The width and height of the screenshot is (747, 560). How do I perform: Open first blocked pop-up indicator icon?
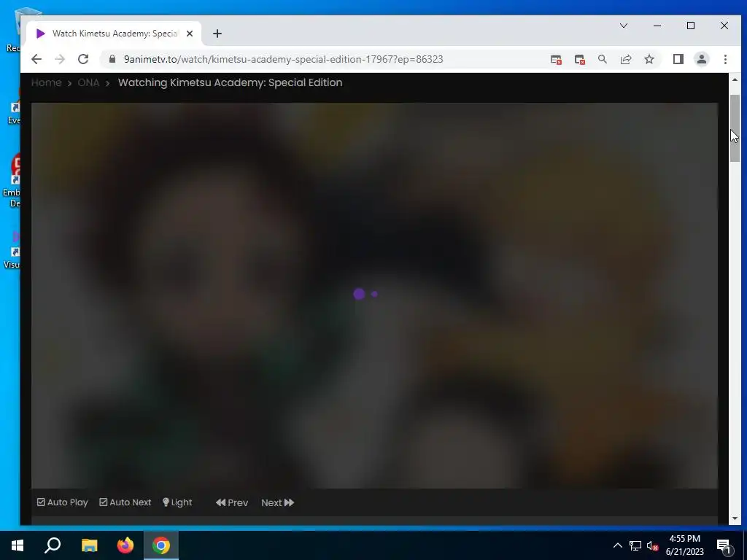click(556, 60)
